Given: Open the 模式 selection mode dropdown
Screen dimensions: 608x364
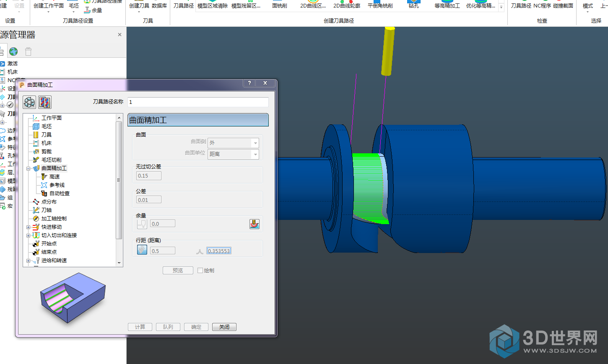Looking at the screenshot, I should (588, 12).
